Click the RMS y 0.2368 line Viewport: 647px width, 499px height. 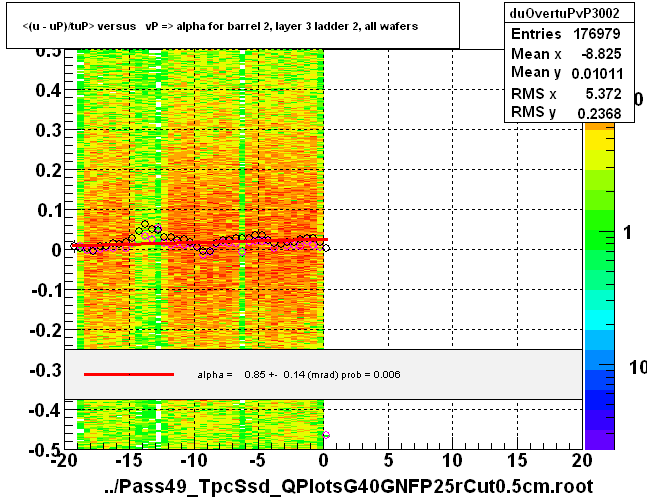click(566, 112)
